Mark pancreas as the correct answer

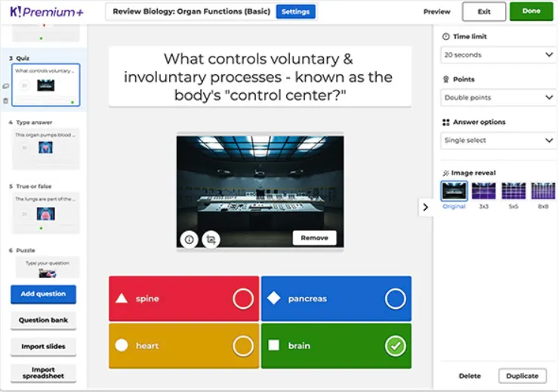pyautogui.click(x=396, y=298)
